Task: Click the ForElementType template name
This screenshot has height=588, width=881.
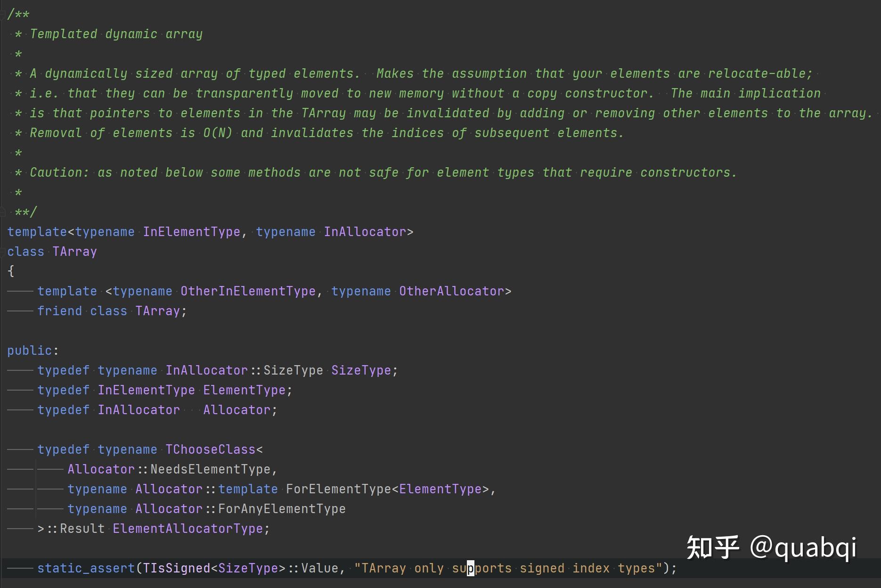Action: click(338, 489)
